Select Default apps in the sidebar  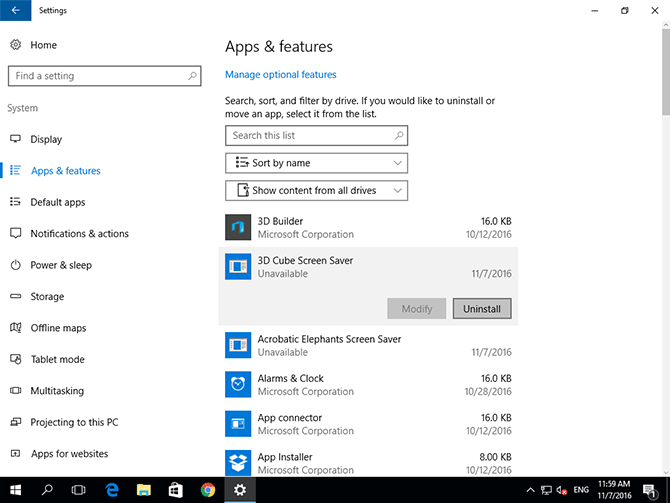[58, 202]
